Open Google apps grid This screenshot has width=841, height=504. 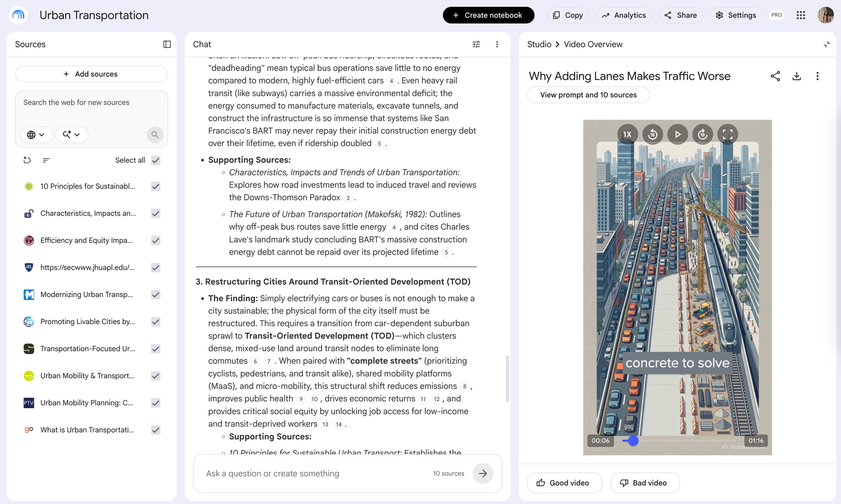tap(801, 15)
